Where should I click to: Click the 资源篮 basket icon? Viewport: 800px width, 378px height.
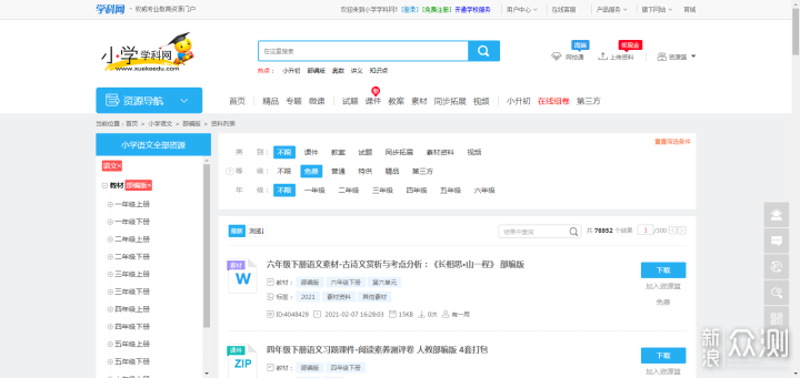662,56
